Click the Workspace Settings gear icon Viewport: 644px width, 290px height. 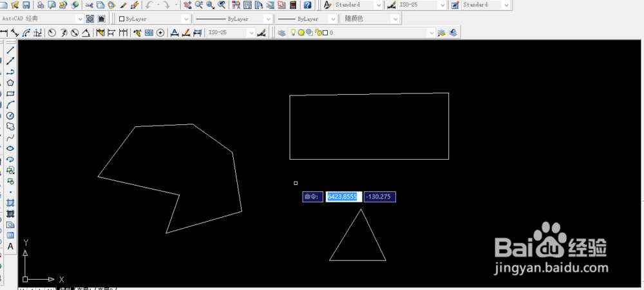click(90, 19)
